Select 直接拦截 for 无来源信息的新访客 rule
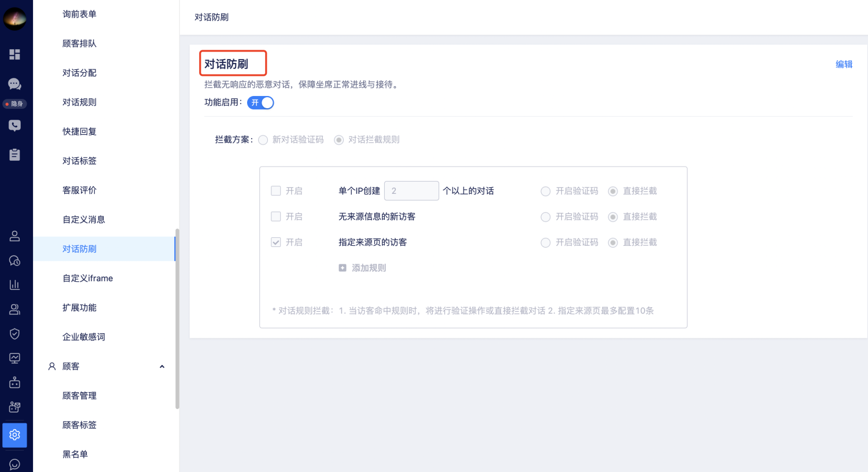This screenshot has width=868, height=472. click(x=613, y=217)
